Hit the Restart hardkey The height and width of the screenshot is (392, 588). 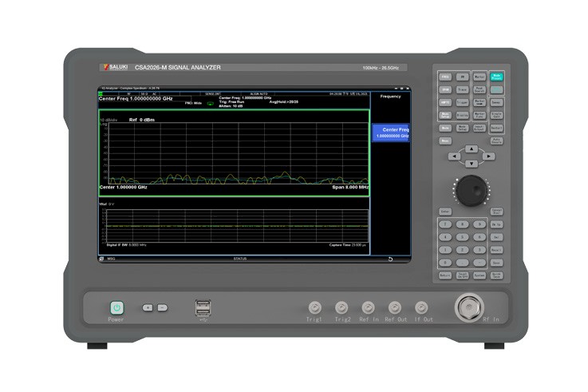click(497, 128)
